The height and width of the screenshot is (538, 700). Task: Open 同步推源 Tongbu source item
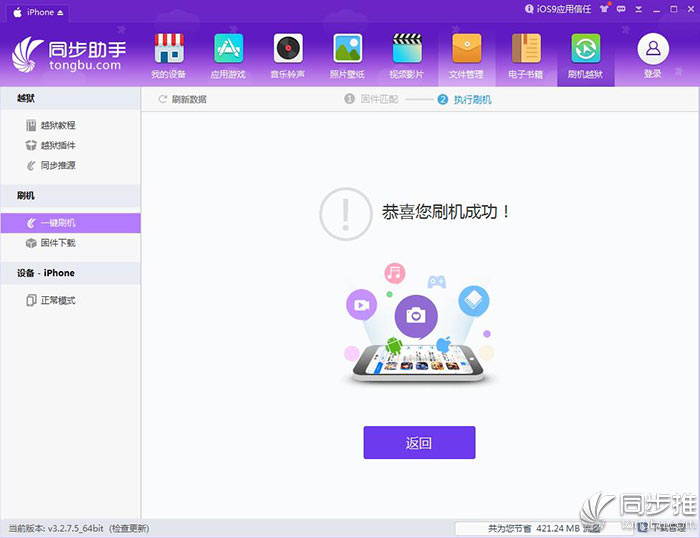[71, 166]
